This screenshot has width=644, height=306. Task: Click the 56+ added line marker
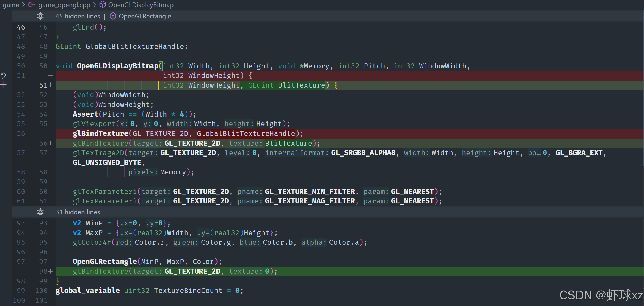pyautogui.click(x=46, y=143)
